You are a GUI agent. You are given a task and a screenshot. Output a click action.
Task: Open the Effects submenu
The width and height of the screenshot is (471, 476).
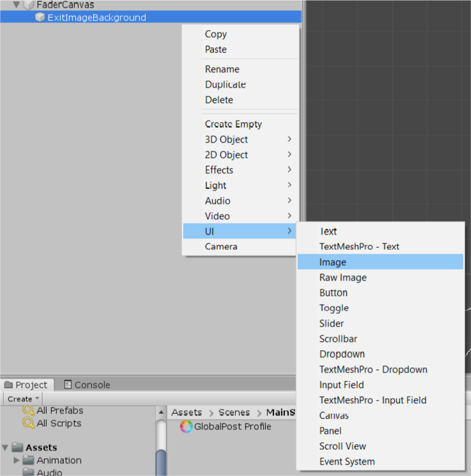[240, 170]
